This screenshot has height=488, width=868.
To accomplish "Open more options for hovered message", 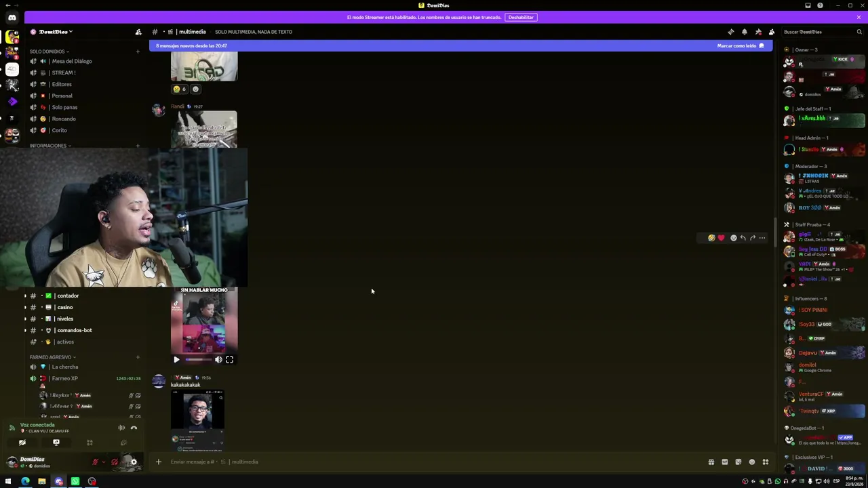I will pyautogui.click(x=762, y=238).
